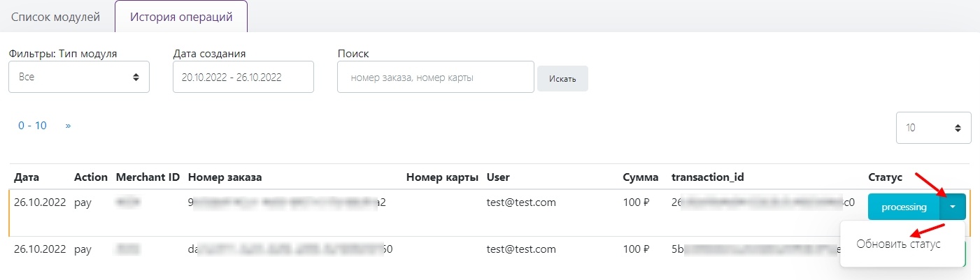Screen dimensions: 980x280
Task: Click the processing status button
Action: (x=904, y=207)
